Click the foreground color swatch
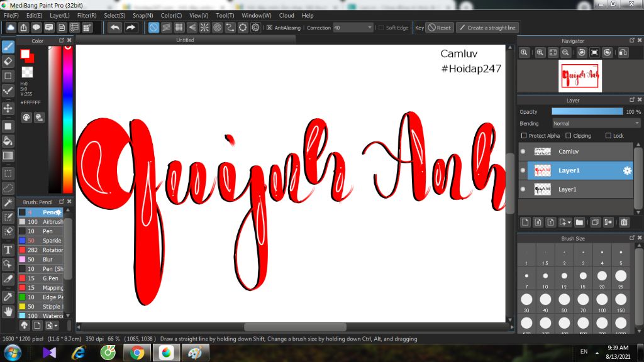The height and width of the screenshot is (362, 644). [x=25, y=54]
